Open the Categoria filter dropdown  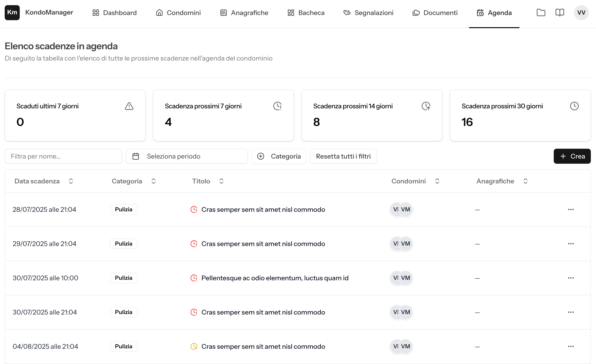(279, 156)
